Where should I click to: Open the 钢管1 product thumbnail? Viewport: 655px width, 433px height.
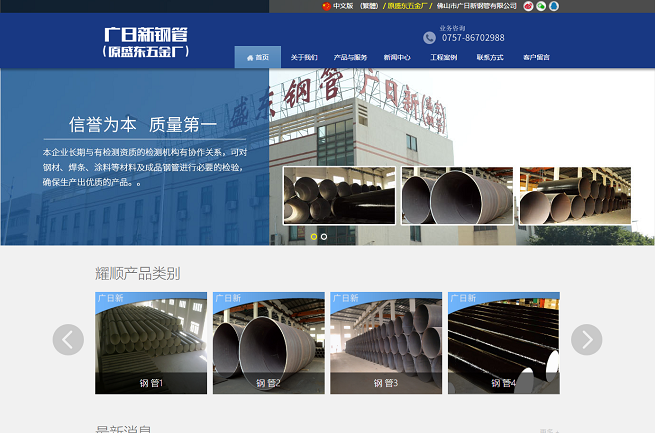151,343
